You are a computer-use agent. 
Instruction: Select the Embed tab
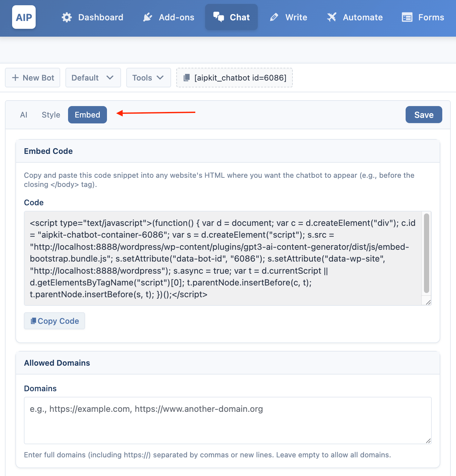click(x=87, y=115)
